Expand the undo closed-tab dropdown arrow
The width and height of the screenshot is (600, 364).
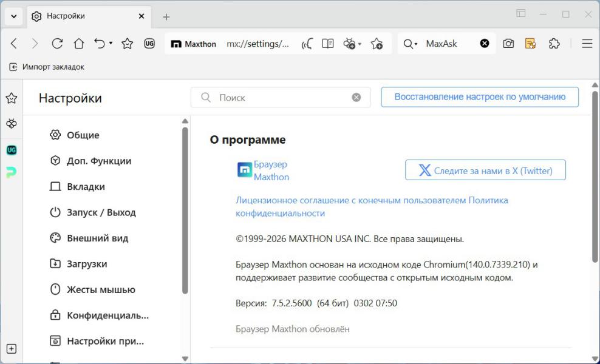[111, 44]
